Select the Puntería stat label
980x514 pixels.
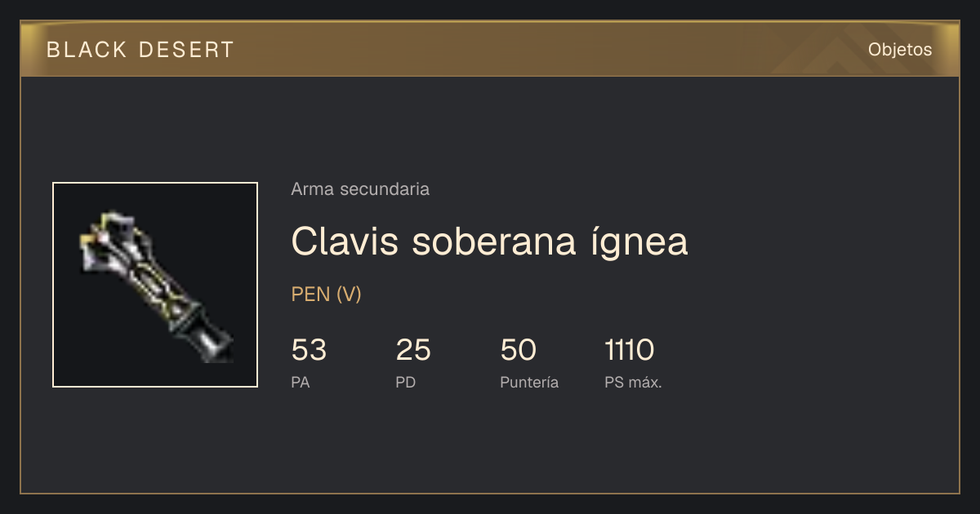click(529, 383)
